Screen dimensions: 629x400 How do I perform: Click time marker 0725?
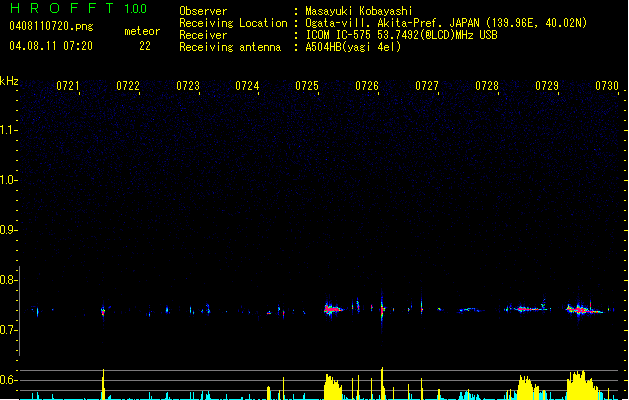pyautogui.click(x=307, y=85)
